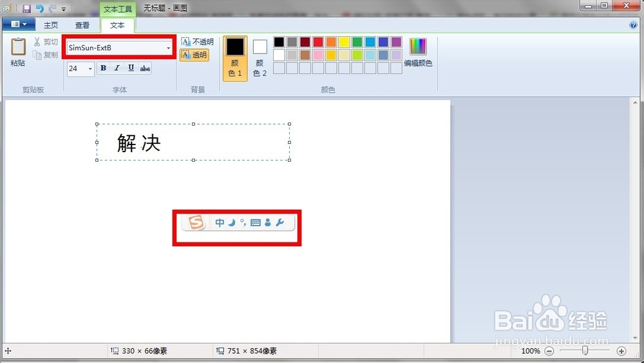
Task: Toggle Italic text formatting
Action: pyautogui.click(x=117, y=68)
